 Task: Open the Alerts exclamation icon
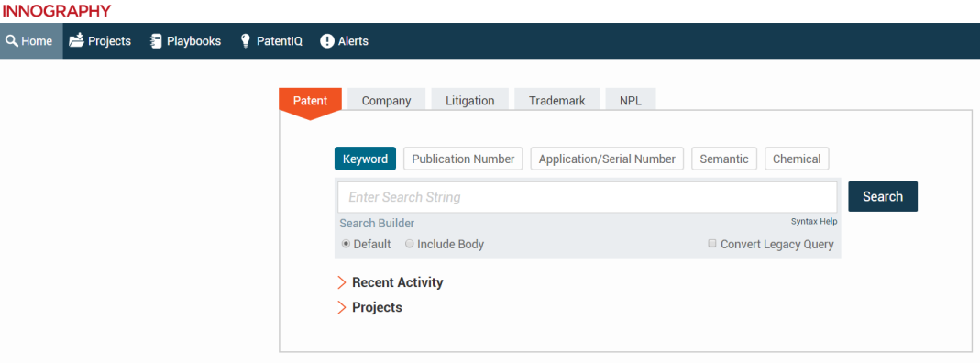pos(327,41)
